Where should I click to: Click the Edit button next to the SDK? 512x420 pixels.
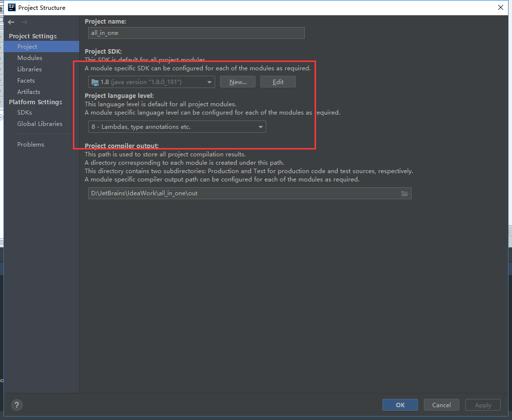[x=278, y=82]
